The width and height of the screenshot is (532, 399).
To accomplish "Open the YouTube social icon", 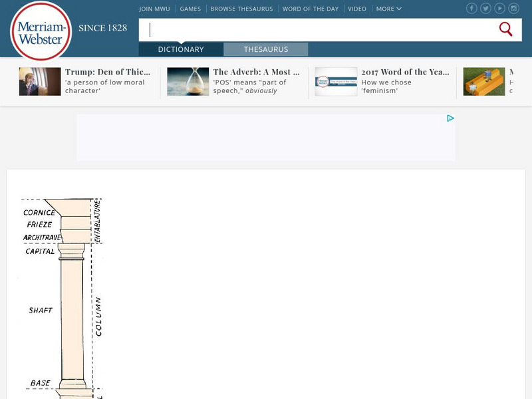I will click(500, 9).
